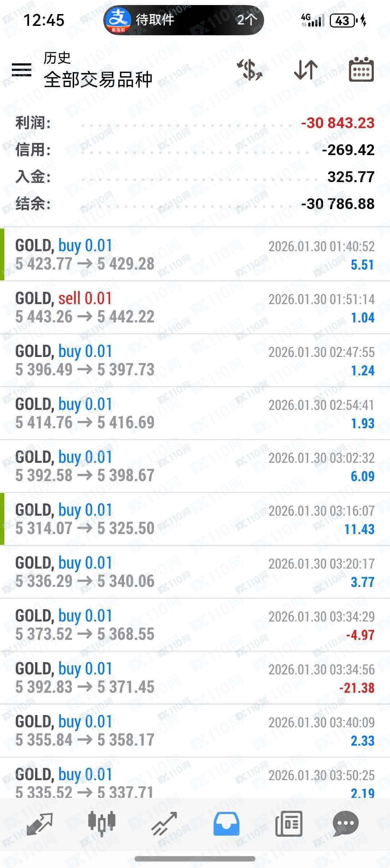390x868 pixels.
Task: Expand the 全部交易品种 symbol selector
Action: point(98,79)
